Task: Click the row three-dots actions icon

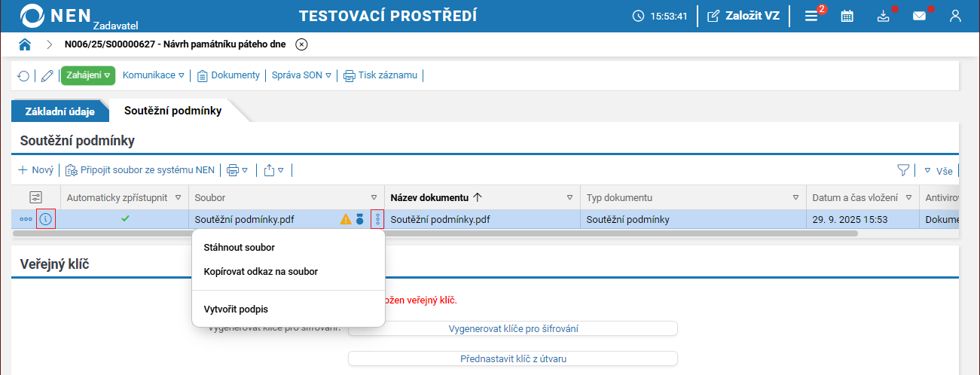Action: (x=26, y=220)
